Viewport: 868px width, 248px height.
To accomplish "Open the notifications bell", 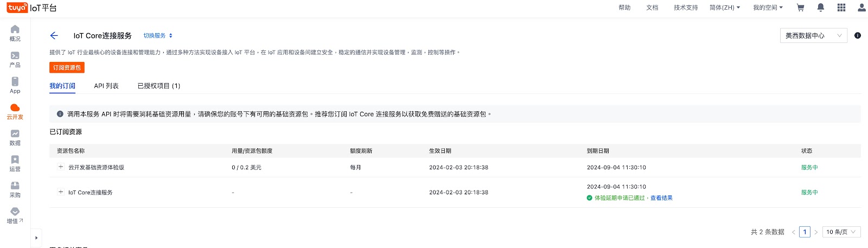I will pos(821,8).
